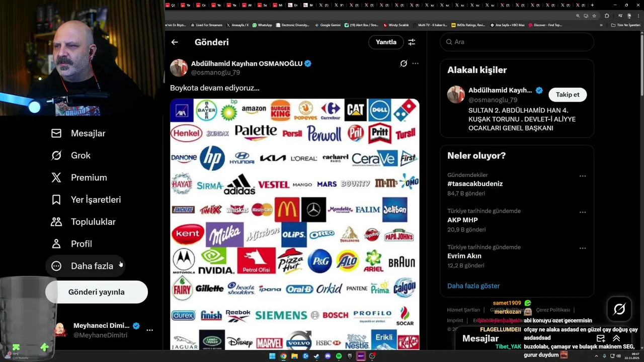Open the Alakalı kişiler profile avatar
The image size is (644, 362).
pyautogui.click(x=456, y=95)
